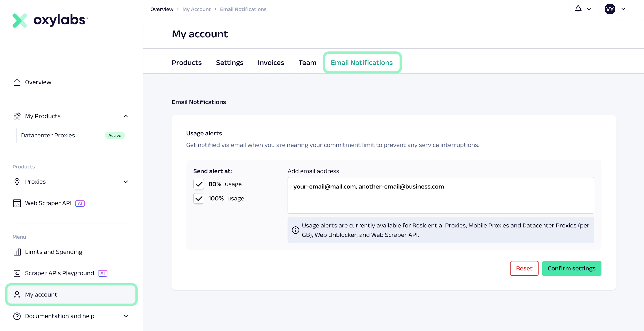644x331 pixels.
Task: Click into the email address field
Action: point(441,195)
